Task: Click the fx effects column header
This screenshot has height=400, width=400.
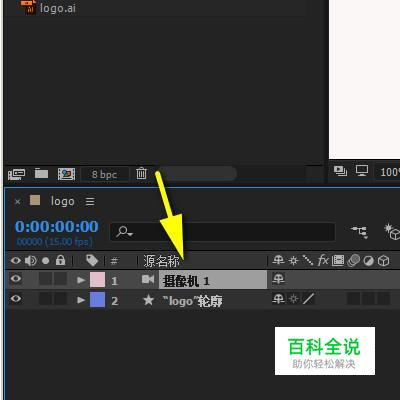Action: coord(323,260)
